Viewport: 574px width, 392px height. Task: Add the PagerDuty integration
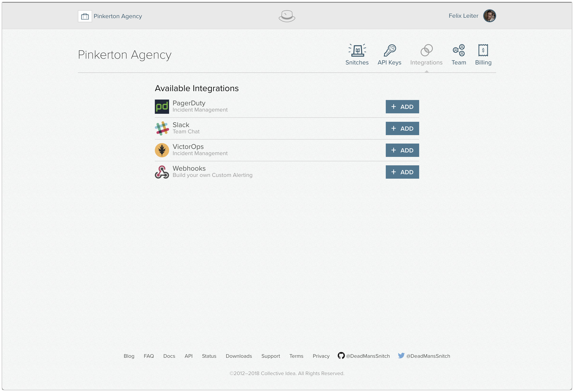coord(402,107)
